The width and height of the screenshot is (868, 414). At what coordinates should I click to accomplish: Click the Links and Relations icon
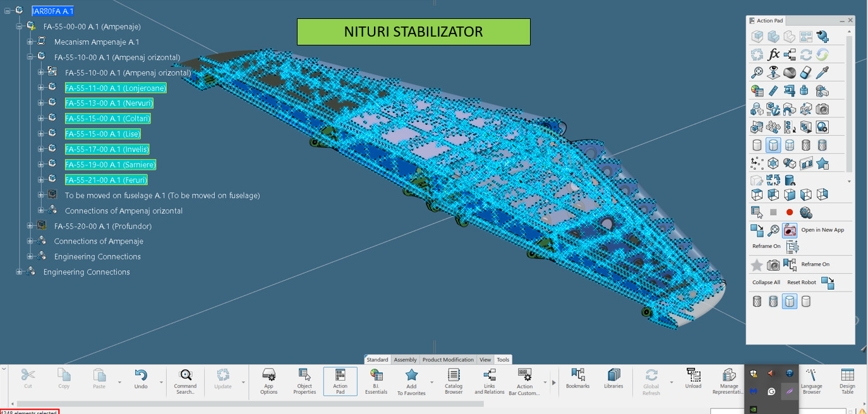coord(490,381)
